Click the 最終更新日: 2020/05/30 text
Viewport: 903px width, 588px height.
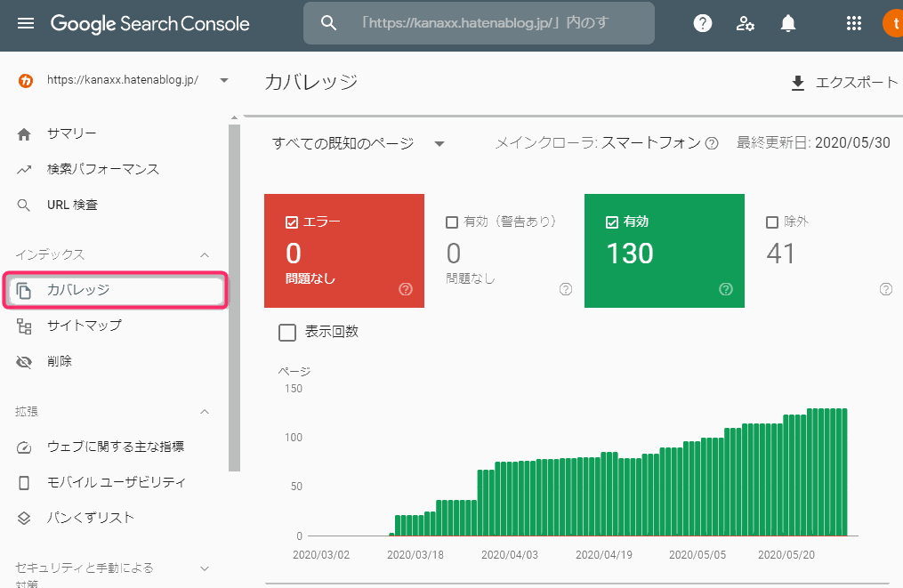point(813,143)
